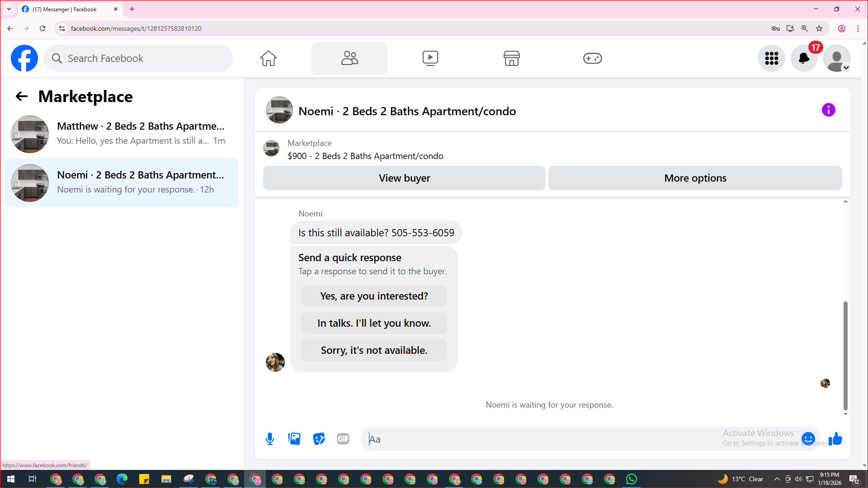Open Matthew's conversation in the list
Viewport: 868px width, 488px height.
click(x=122, y=134)
